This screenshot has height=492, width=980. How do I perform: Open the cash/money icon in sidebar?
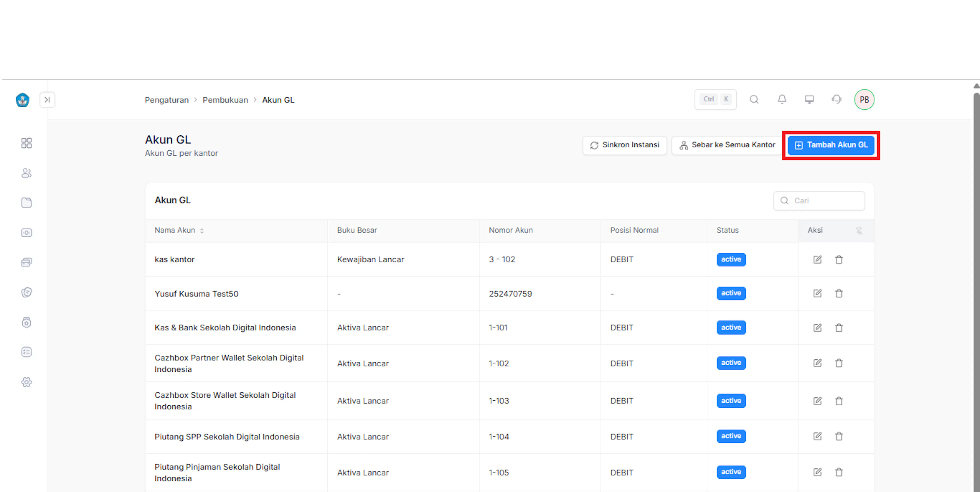(x=26, y=233)
